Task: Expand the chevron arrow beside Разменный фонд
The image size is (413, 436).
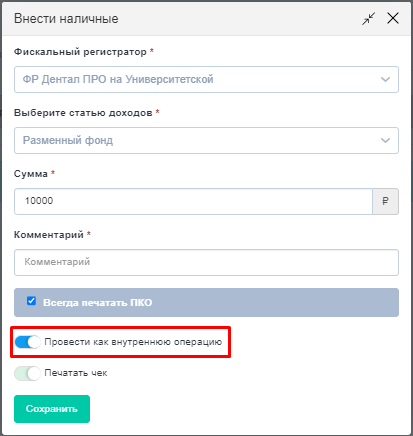Action: (x=385, y=140)
